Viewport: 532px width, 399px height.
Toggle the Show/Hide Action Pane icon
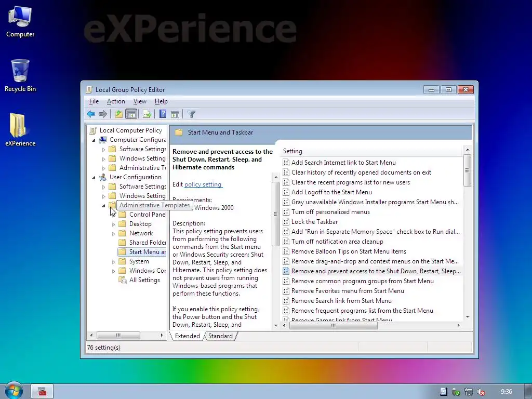[175, 114]
